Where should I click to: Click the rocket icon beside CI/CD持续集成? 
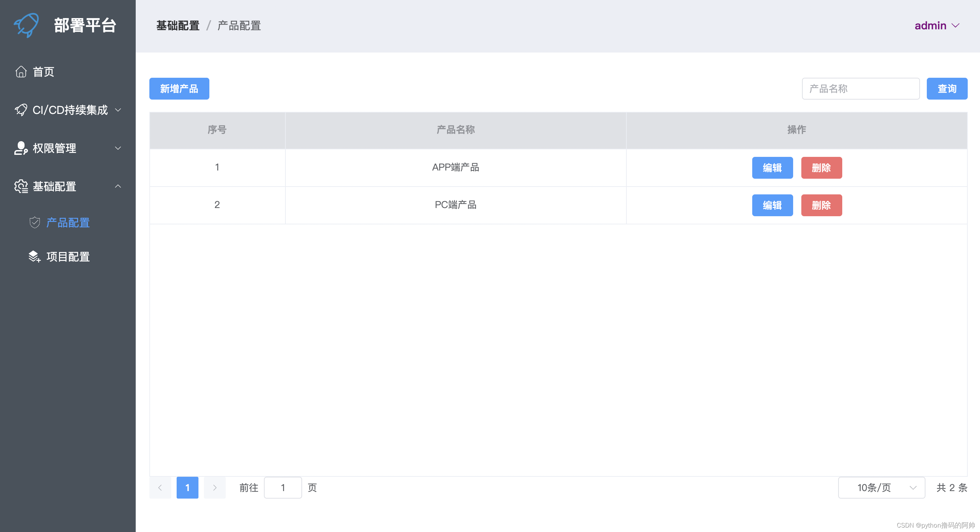(21, 110)
